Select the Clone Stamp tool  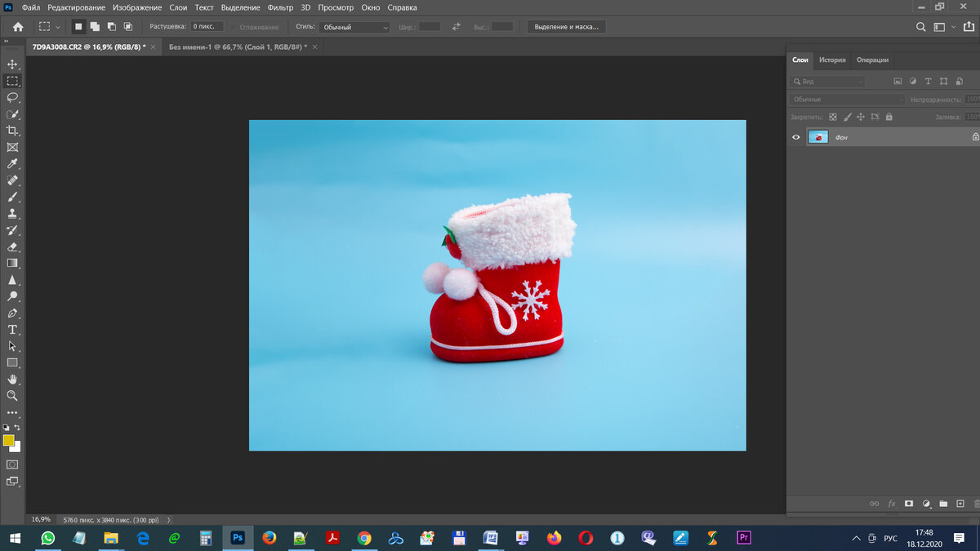click(x=12, y=213)
